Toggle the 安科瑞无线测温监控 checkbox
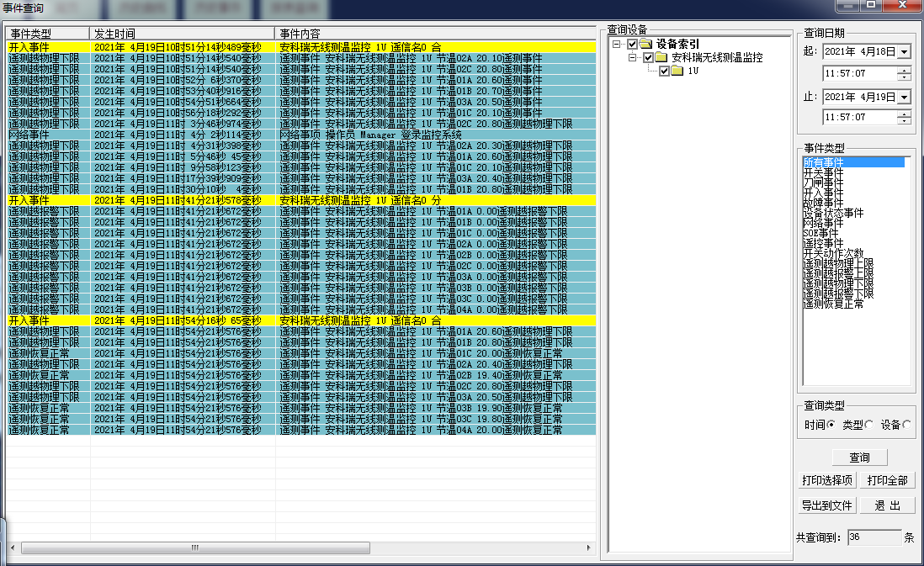The height and width of the screenshot is (566, 924). [x=646, y=57]
